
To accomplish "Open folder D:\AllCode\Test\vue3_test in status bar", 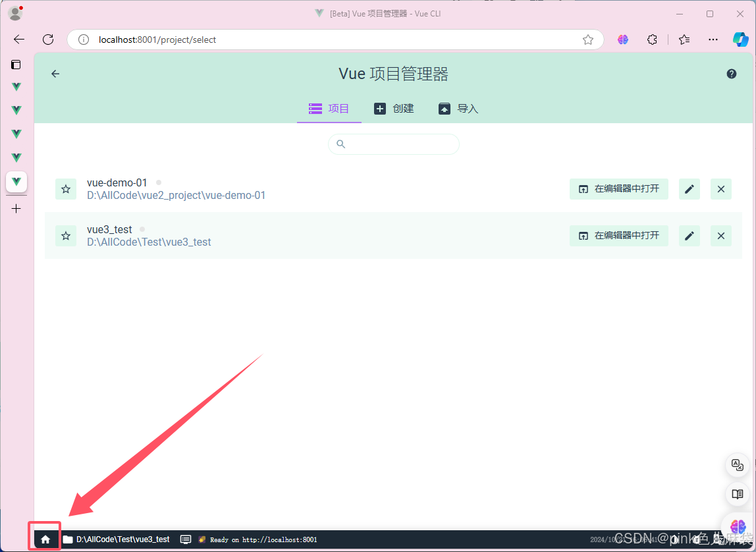I will (x=116, y=539).
